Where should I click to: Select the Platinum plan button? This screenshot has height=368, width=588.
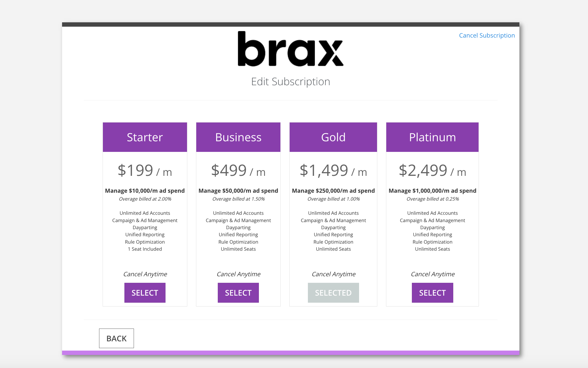tap(432, 293)
